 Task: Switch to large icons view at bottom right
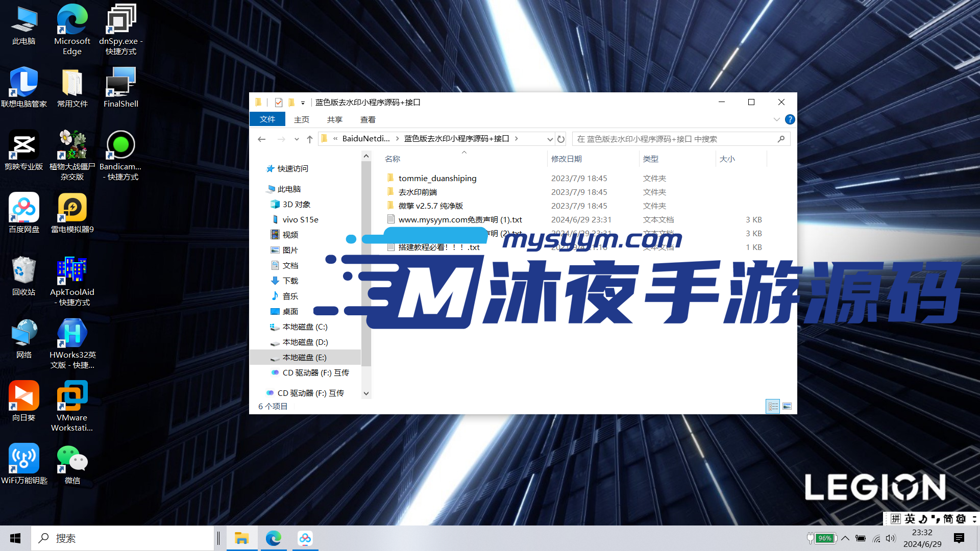tap(787, 406)
